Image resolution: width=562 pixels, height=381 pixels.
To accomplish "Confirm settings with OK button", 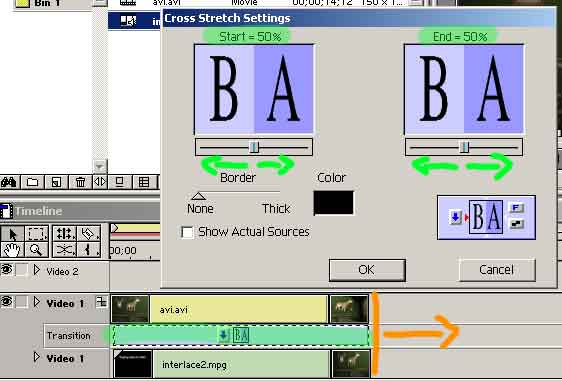I will (x=367, y=270).
